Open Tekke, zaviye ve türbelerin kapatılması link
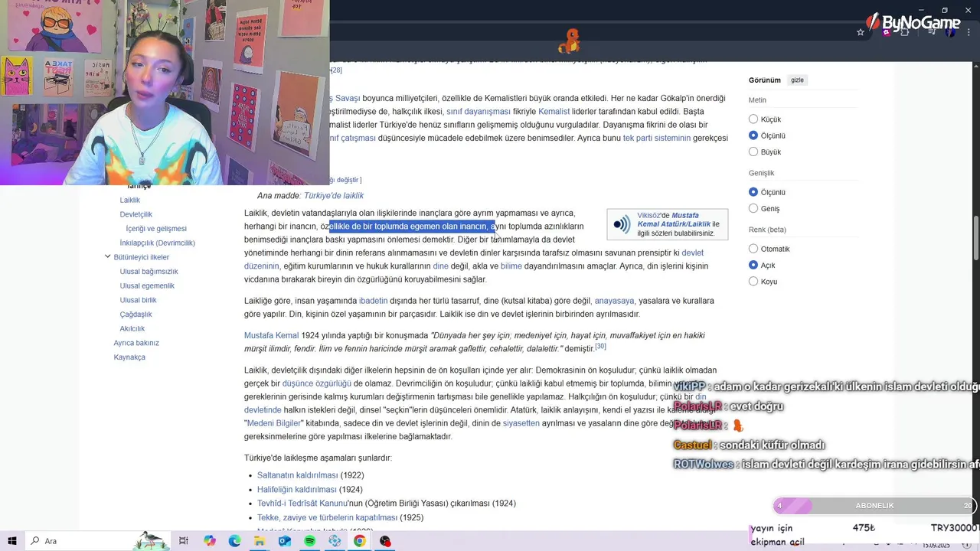This screenshot has height=551, width=980. [x=328, y=518]
